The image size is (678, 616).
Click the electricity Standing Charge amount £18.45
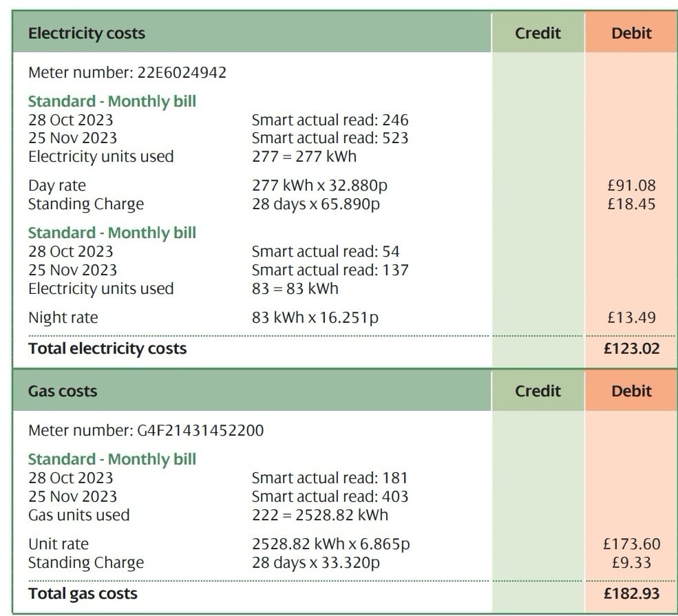point(631,204)
